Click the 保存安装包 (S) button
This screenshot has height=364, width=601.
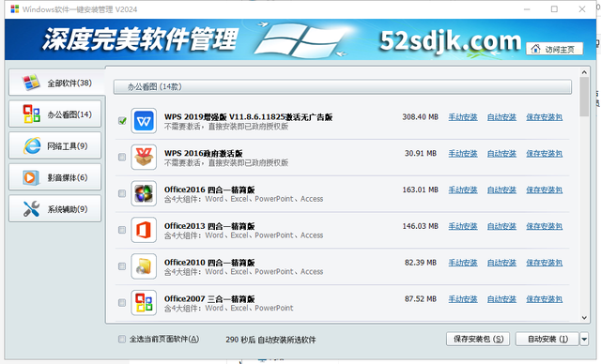tap(478, 339)
